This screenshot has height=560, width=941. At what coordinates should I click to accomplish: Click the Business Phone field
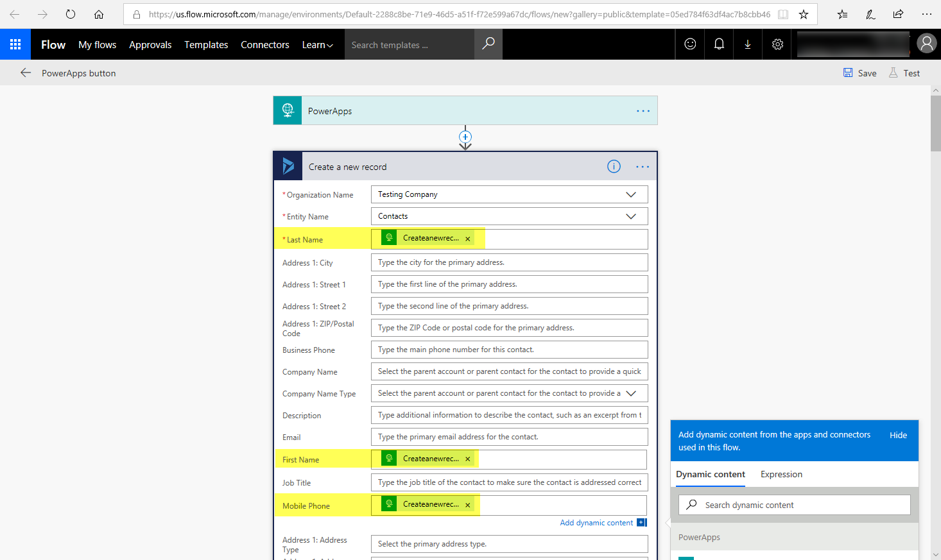(x=509, y=350)
